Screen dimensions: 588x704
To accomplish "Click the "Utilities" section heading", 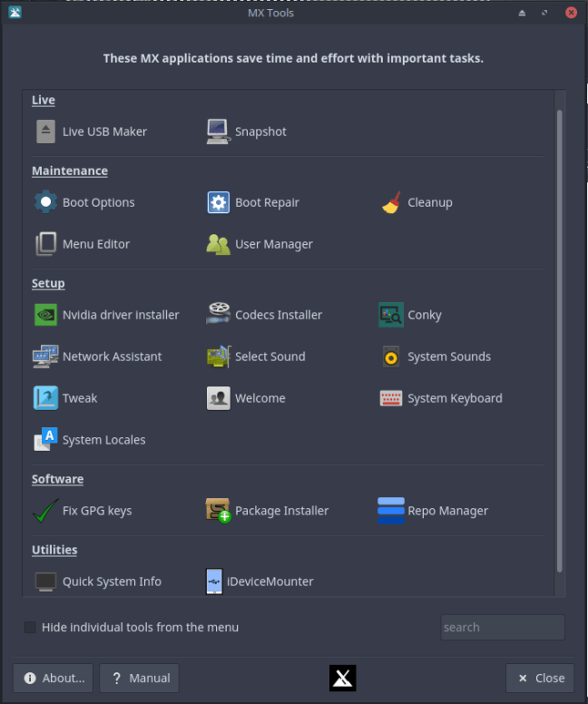I will point(54,550).
